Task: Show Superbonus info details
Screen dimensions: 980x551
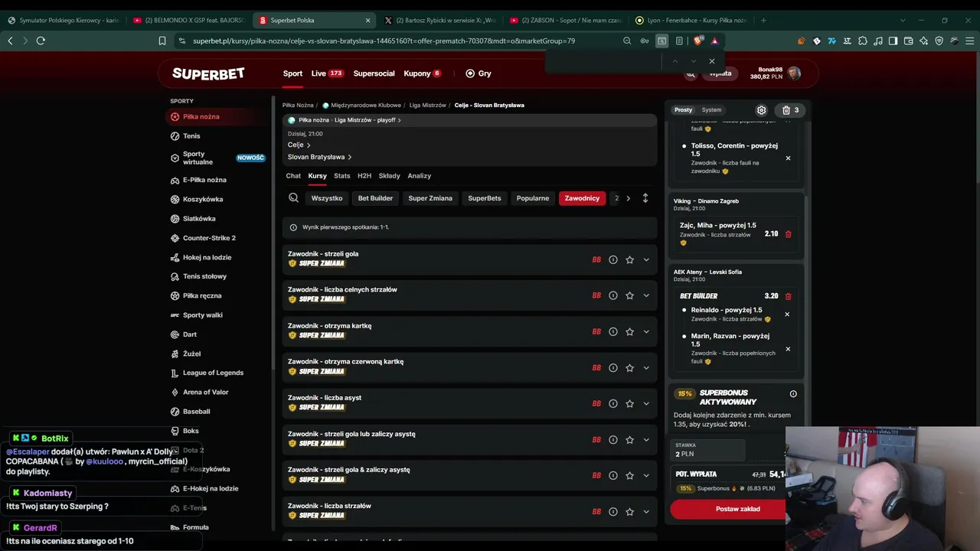Action: pos(793,394)
